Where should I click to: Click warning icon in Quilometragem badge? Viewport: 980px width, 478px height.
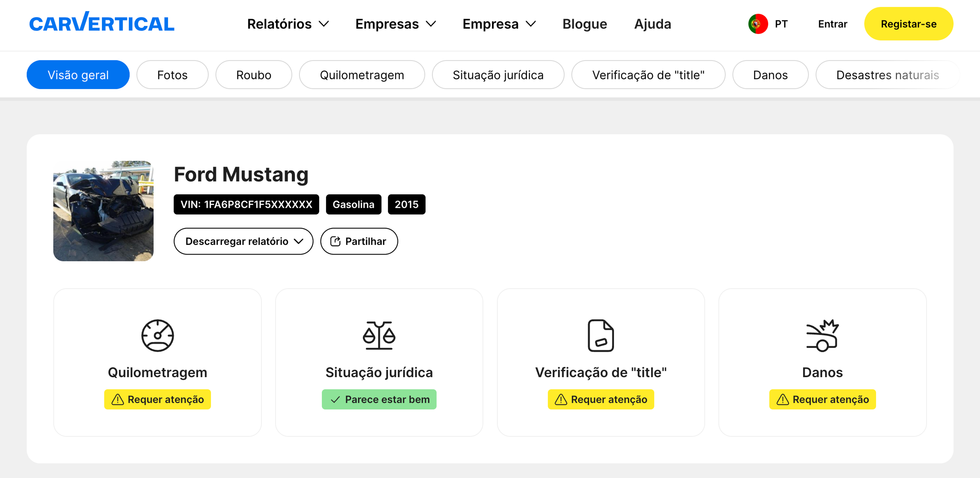[x=118, y=399]
